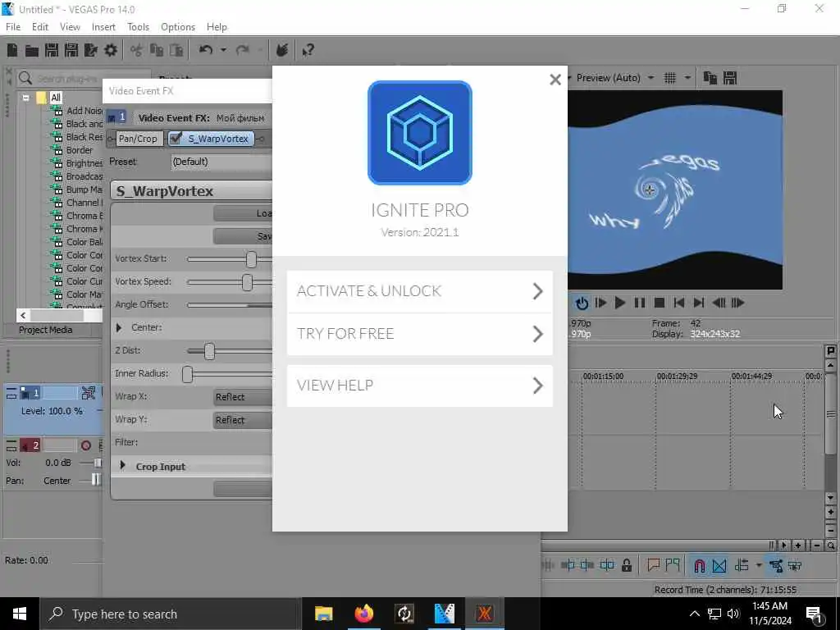Open the Preset (Default) combo box
This screenshot has height=630, width=840.
pyautogui.click(x=221, y=162)
